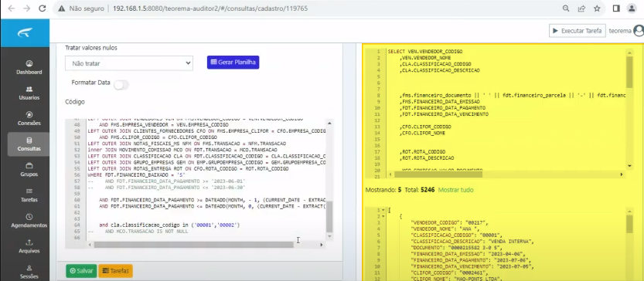Share this page via share icon
Viewport: 644px width, 281px height.
(x=581, y=8)
